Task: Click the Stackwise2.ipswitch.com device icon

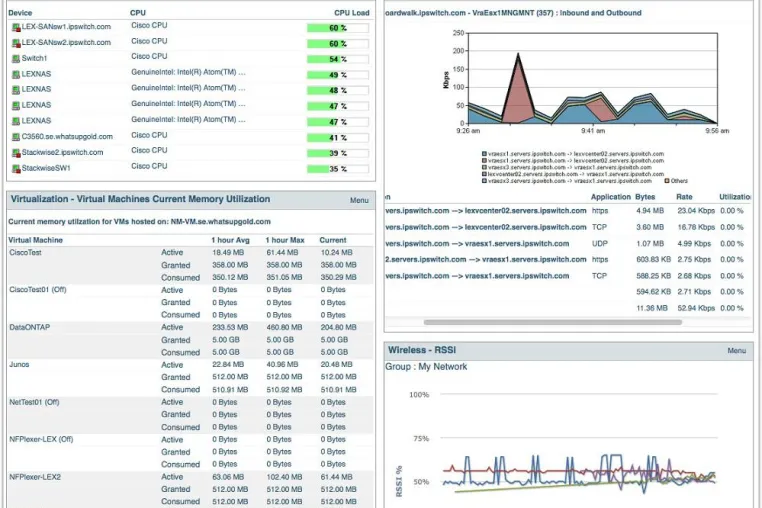Action: click(16, 153)
